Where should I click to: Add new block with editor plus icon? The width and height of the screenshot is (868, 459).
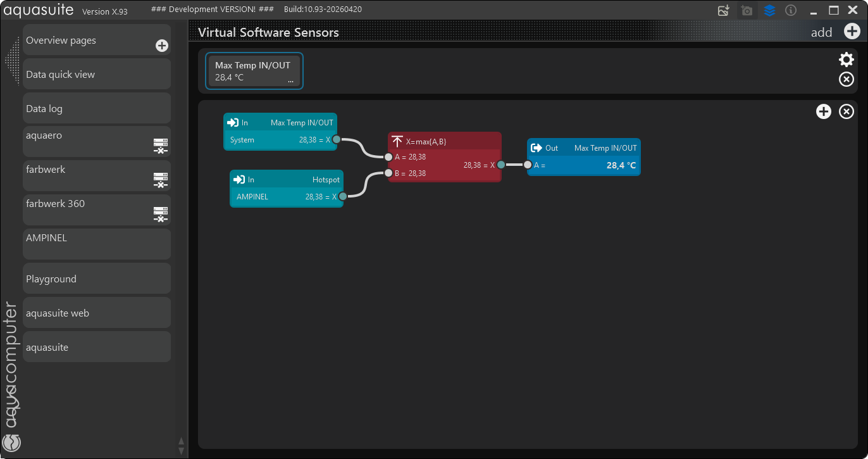coord(823,111)
